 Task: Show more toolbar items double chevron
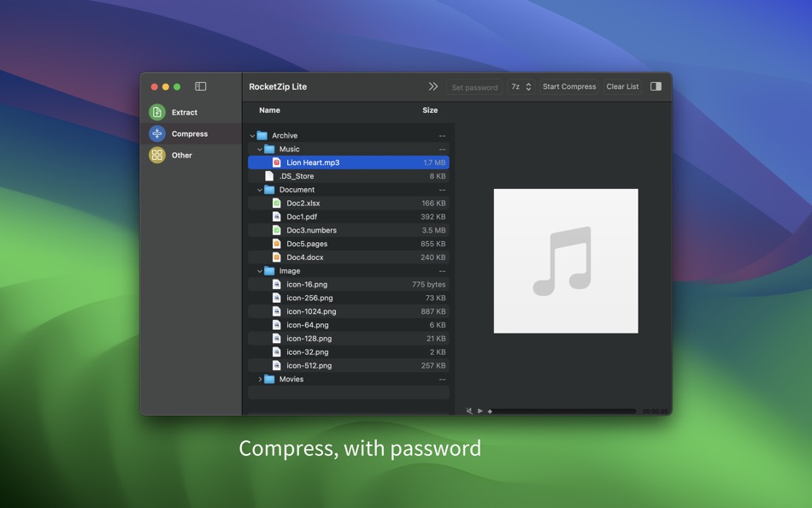[x=433, y=86]
